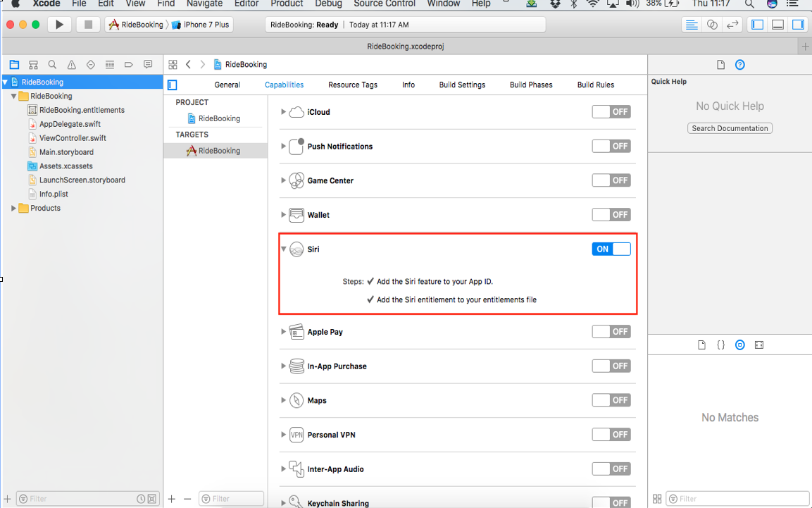Screen dimensions: 812x508
Task: Show the Media library
Action: click(x=759, y=345)
